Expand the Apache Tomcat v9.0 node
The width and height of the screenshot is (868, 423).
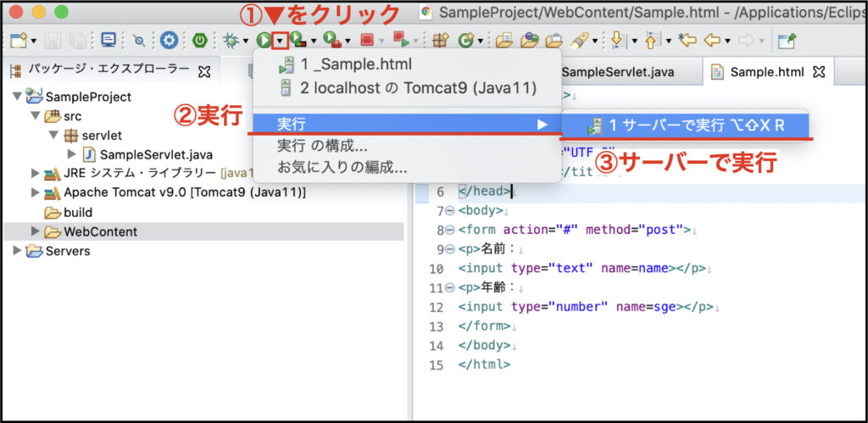(36, 192)
